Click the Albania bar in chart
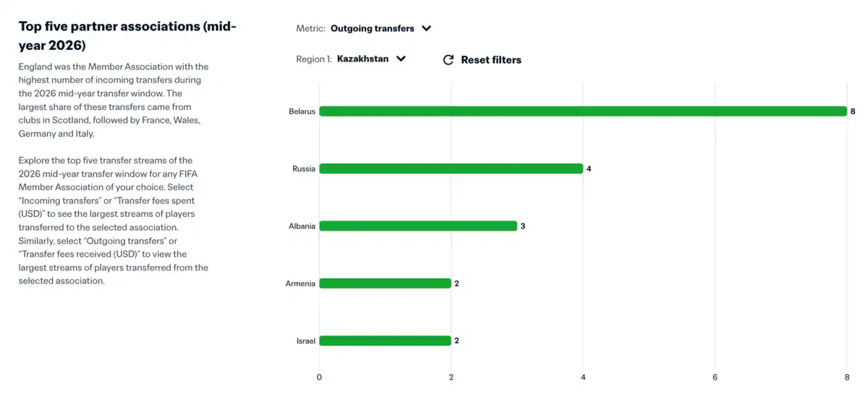868x413 pixels. 418,226
